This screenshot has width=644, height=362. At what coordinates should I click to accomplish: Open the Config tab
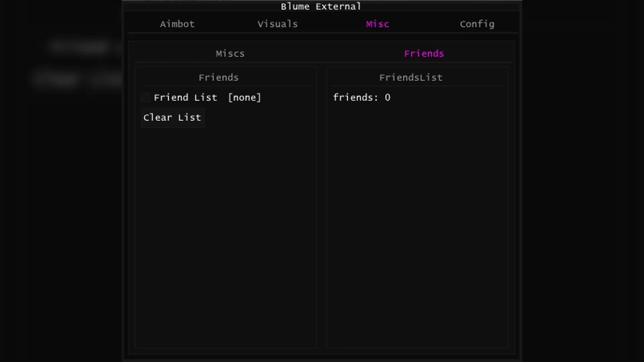click(x=477, y=24)
